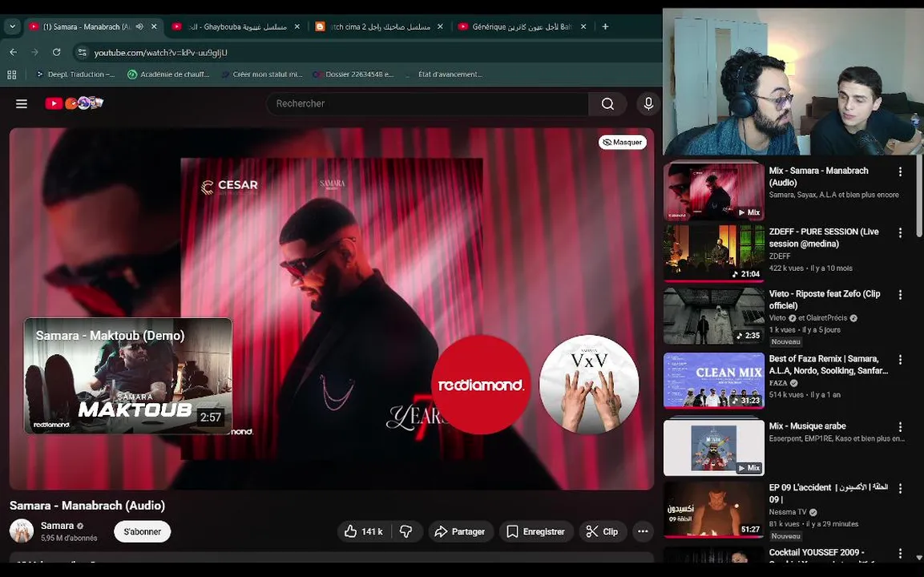Click the reddiamond red circle card
This screenshot has height=577, width=924.
[x=481, y=385]
